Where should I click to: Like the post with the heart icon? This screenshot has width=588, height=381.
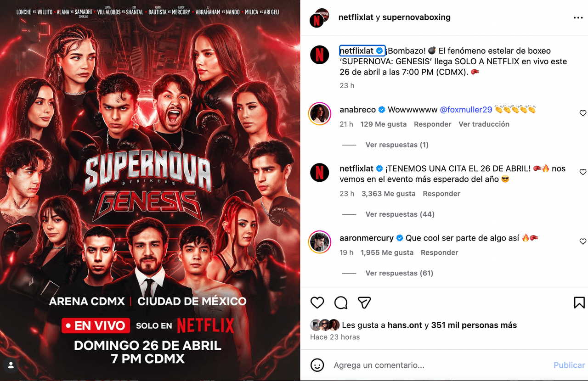coord(317,303)
